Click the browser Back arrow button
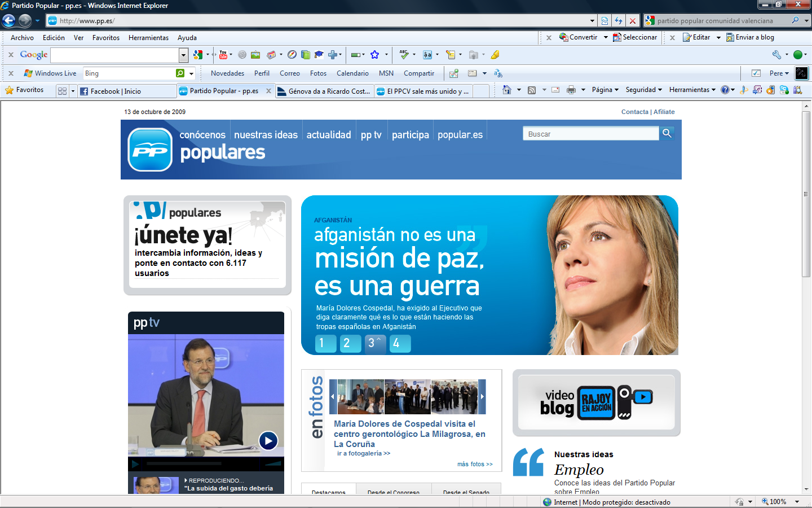The image size is (812, 508). click(x=9, y=21)
